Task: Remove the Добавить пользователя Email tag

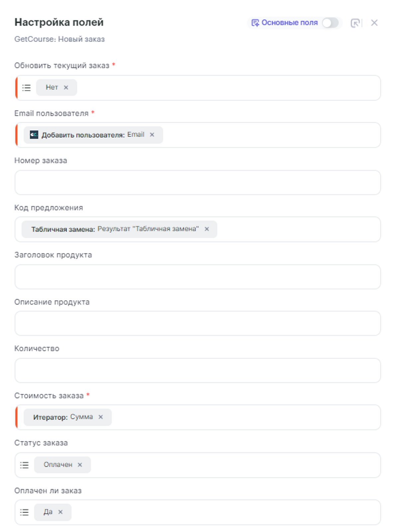Action: coord(152,135)
